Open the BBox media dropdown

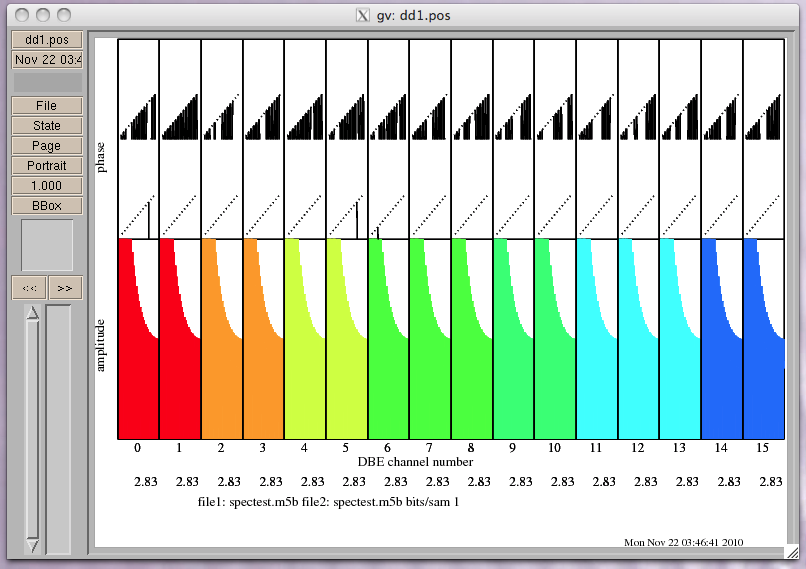click(x=47, y=206)
